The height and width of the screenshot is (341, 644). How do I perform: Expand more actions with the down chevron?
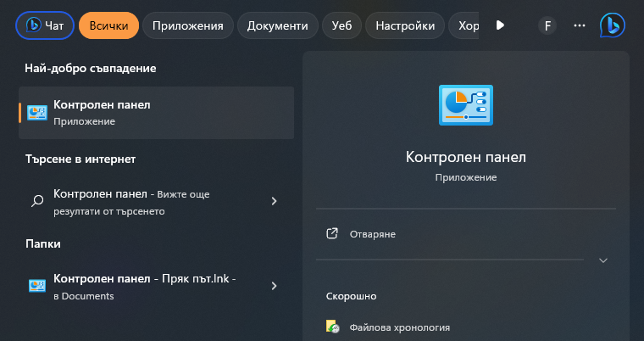click(x=603, y=260)
